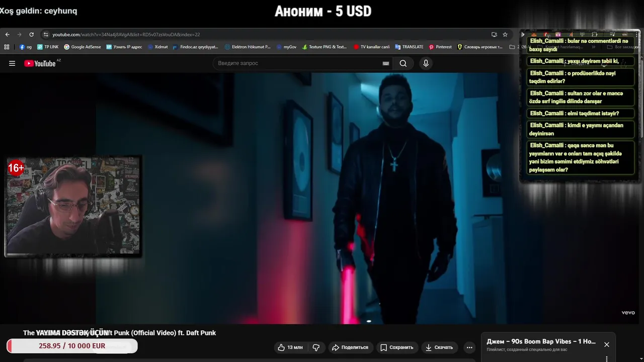Open the Узнать IP адрес bookmark
Viewport: 644px width, 362px height.
click(x=124, y=47)
